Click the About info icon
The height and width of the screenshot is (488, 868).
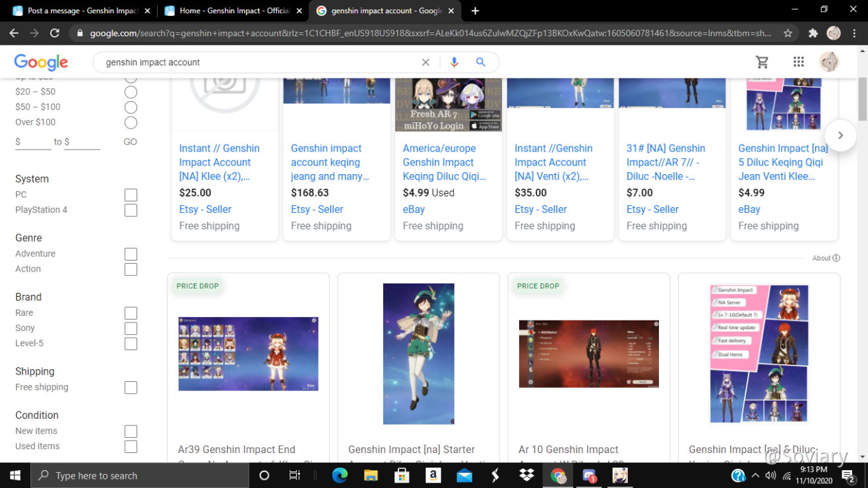(836, 258)
